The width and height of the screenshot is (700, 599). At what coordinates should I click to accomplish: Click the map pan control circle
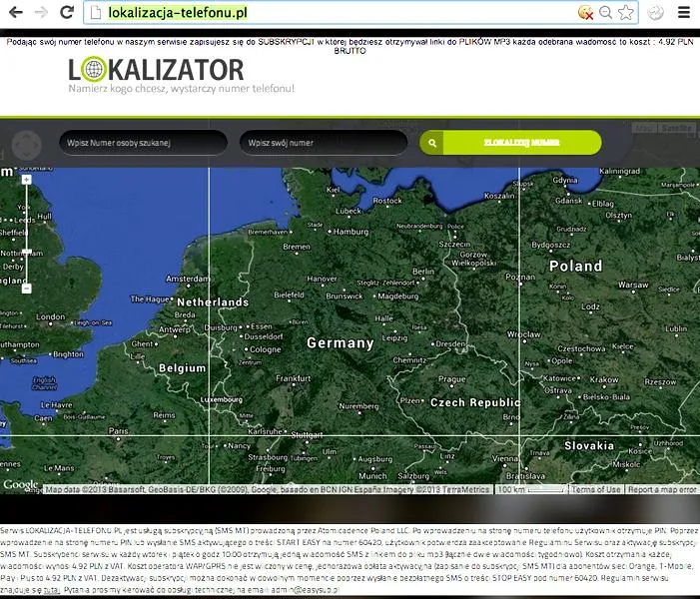point(26,145)
